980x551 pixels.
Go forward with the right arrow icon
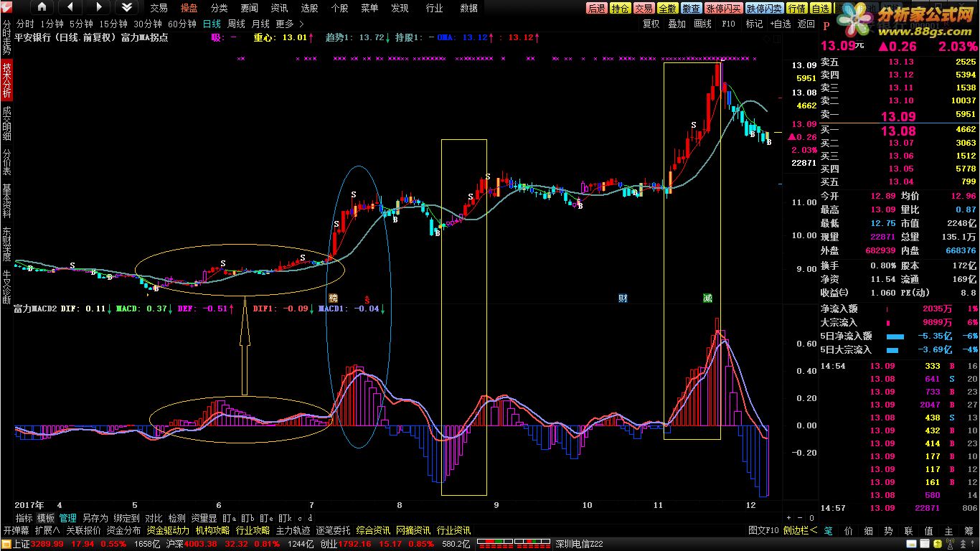coord(98,7)
